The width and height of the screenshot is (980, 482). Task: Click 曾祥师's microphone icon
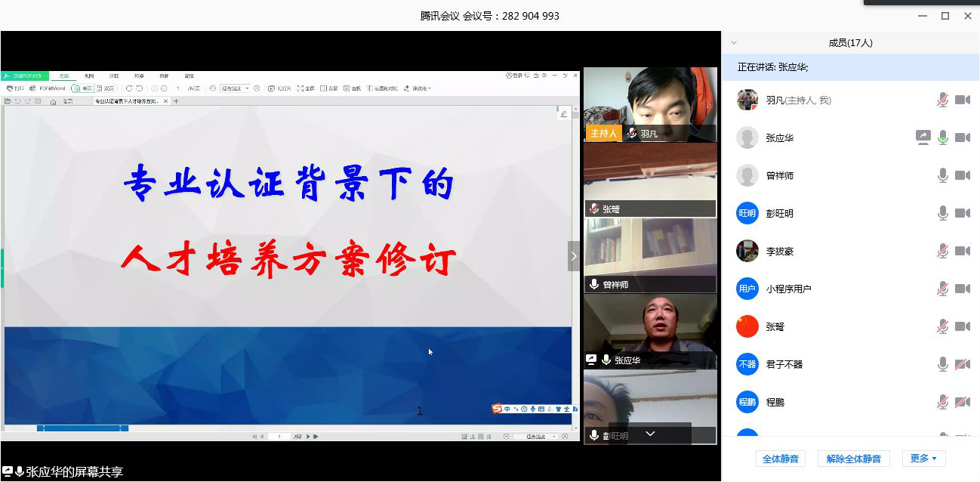[x=942, y=175]
